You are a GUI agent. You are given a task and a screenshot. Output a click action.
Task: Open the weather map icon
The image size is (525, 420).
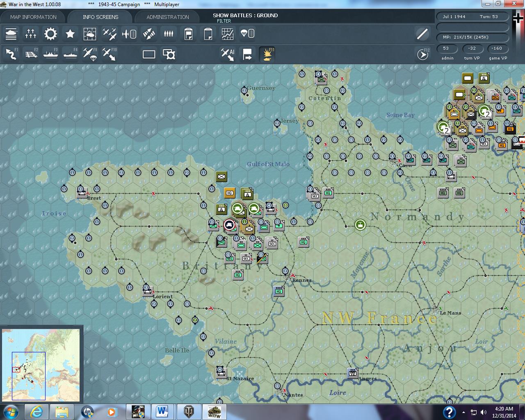point(90,34)
